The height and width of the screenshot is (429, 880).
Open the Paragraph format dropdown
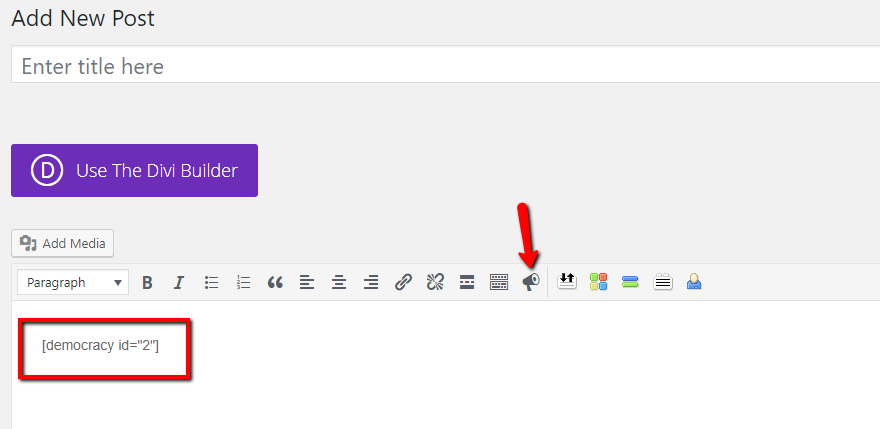[x=73, y=282]
